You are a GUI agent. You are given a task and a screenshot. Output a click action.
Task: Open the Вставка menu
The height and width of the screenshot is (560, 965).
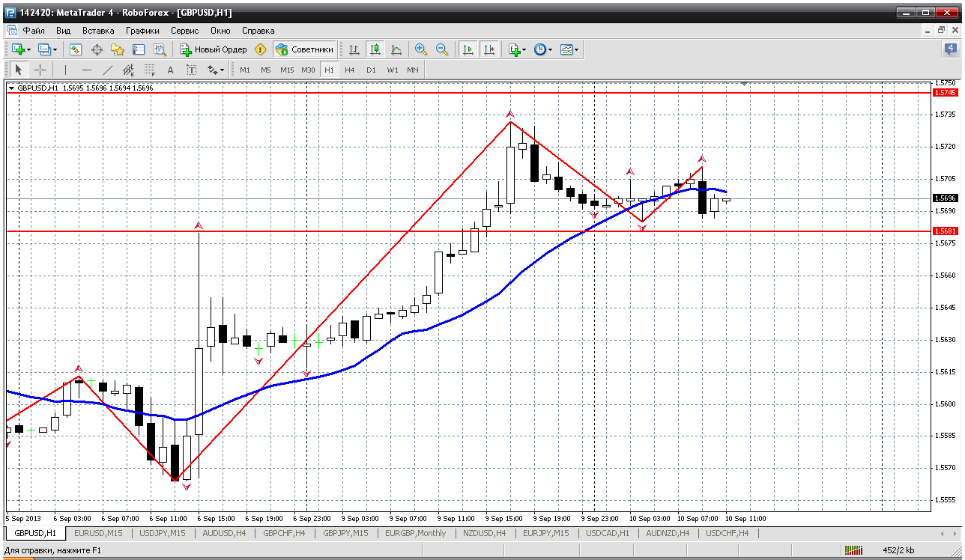[98, 31]
